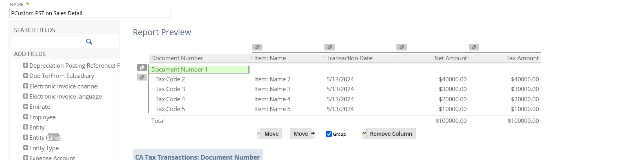Image resolution: width=644 pixels, height=160 pixels.
Task: Expand the Entity Type field folder
Action: 25,148
